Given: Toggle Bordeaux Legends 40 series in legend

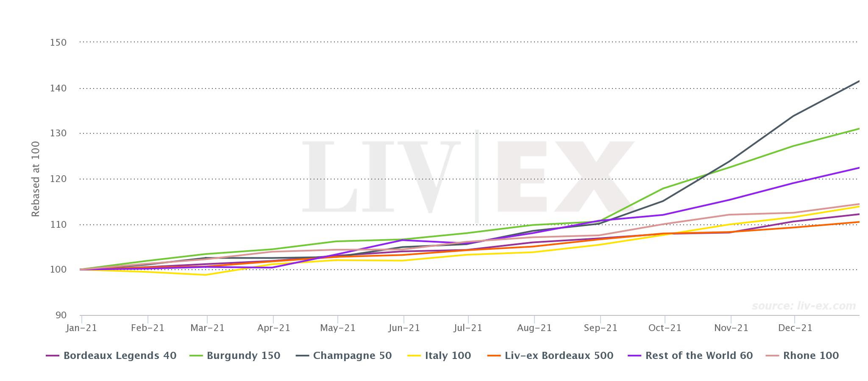Looking at the screenshot, I should [111, 356].
